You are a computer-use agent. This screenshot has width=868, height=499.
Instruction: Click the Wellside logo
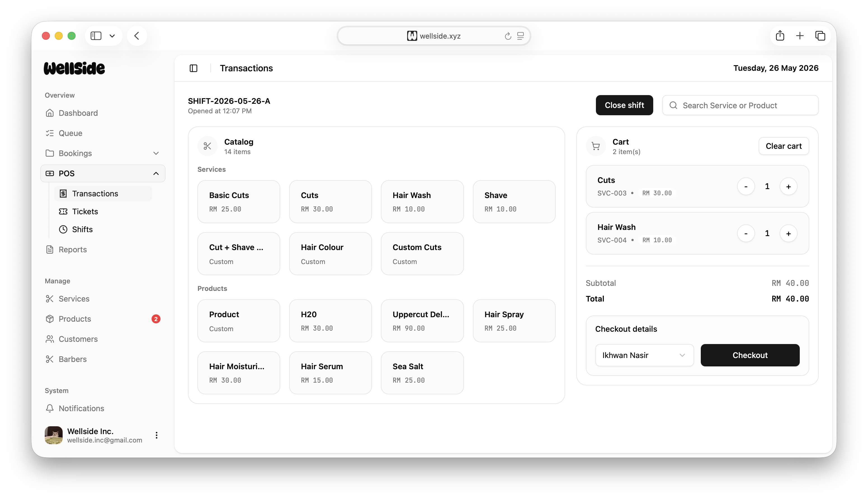[74, 68]
